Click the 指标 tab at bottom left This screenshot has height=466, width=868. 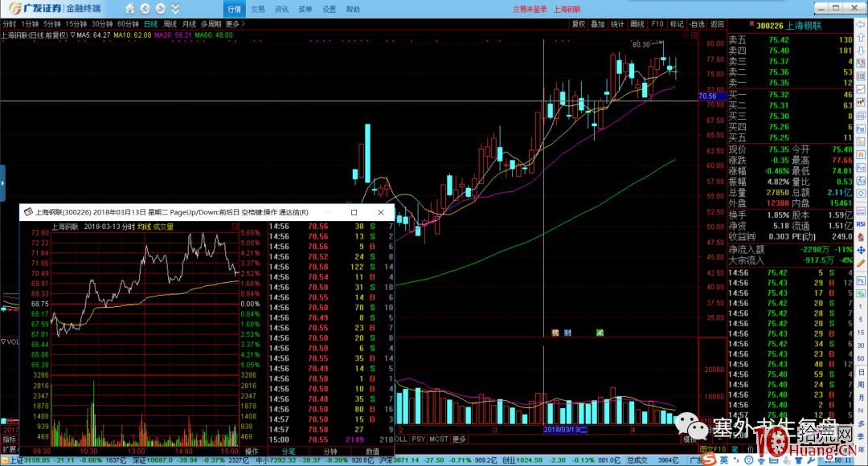pos(10,439)
